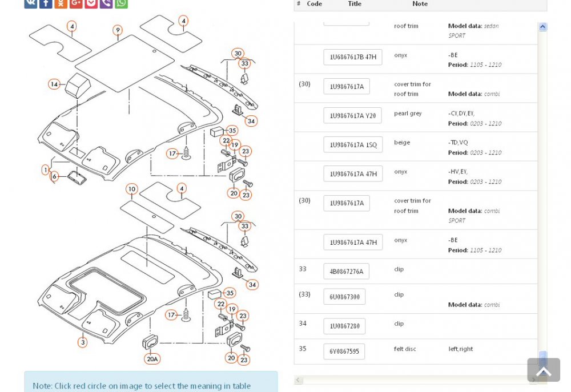Screen dimensions: 571x392
Task: Open the part code 4B0867276A
Action: tap(347, 272)
